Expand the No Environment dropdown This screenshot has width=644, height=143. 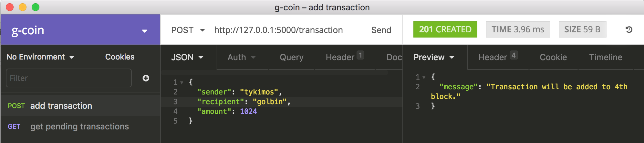point(40,57)
